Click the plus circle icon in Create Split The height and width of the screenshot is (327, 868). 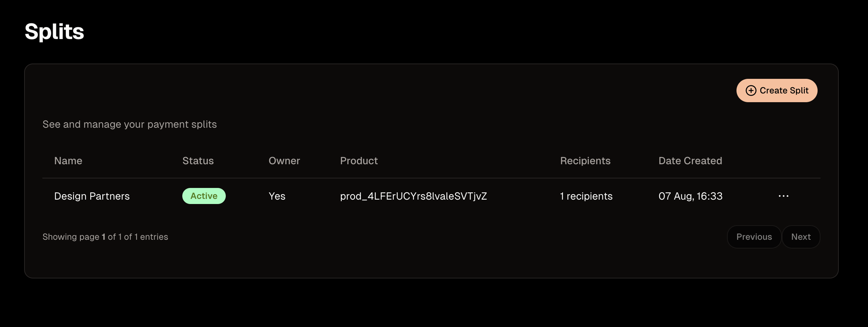(751, 91)
